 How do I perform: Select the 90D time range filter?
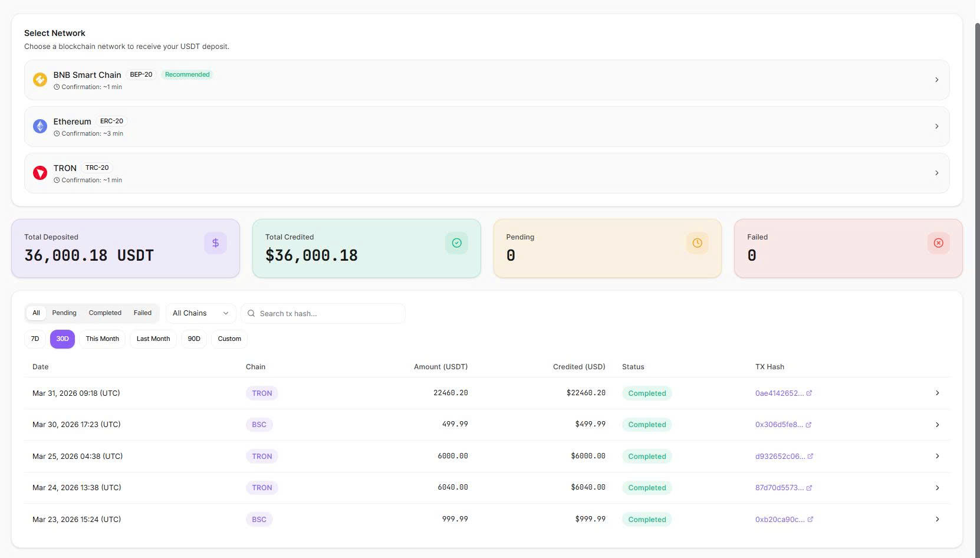coord(194,339)
